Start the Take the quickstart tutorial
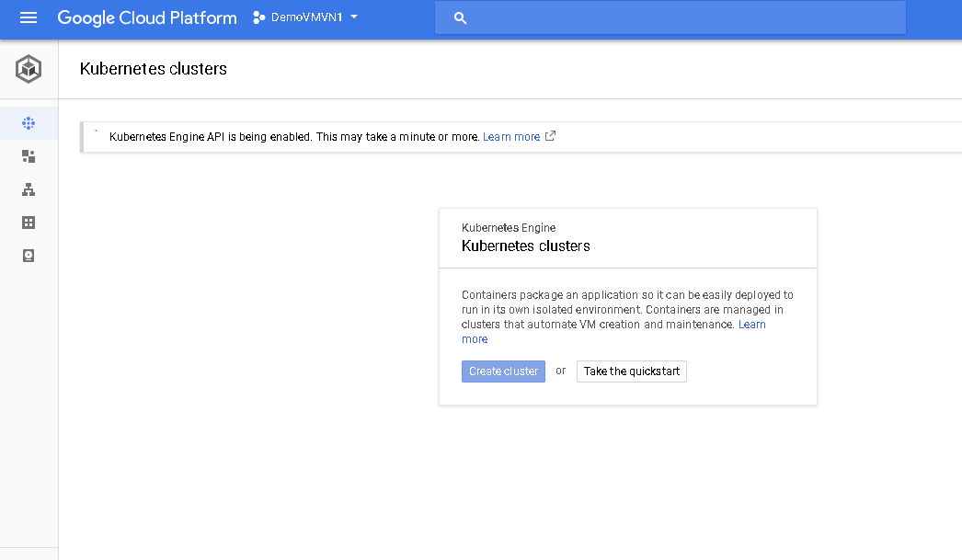This screenshot has height=560, width=962. [632, 371]
